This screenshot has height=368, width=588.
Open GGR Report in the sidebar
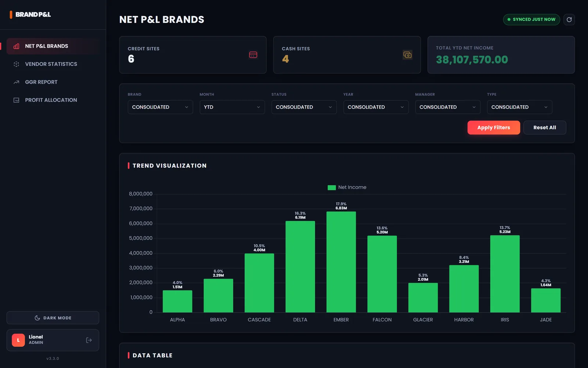(x=53, y=82)
